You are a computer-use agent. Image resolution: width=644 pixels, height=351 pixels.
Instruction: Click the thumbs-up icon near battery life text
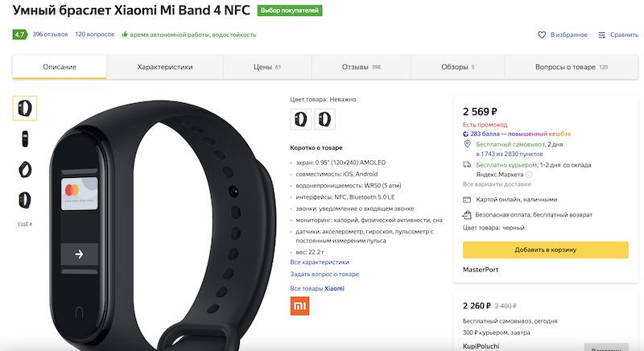[125, 35]
